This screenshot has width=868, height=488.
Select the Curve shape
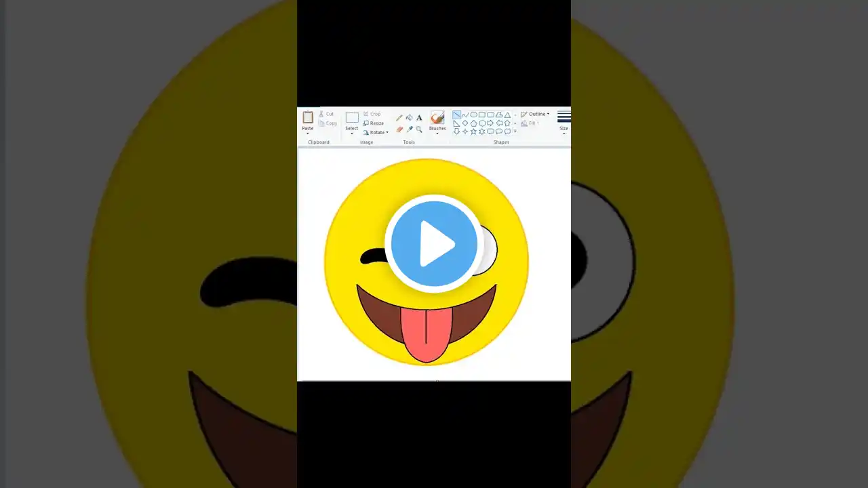(465, 115)
